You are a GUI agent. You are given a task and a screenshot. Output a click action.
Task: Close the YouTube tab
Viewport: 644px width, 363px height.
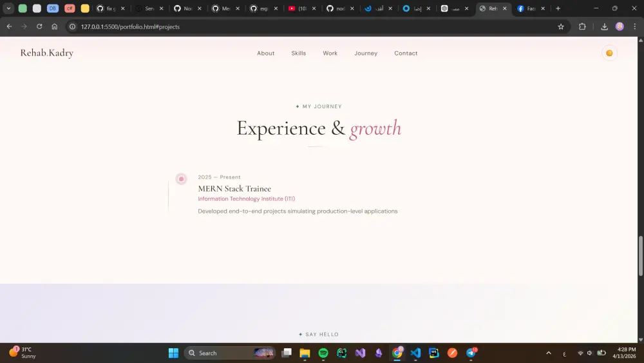pos(314,8)
